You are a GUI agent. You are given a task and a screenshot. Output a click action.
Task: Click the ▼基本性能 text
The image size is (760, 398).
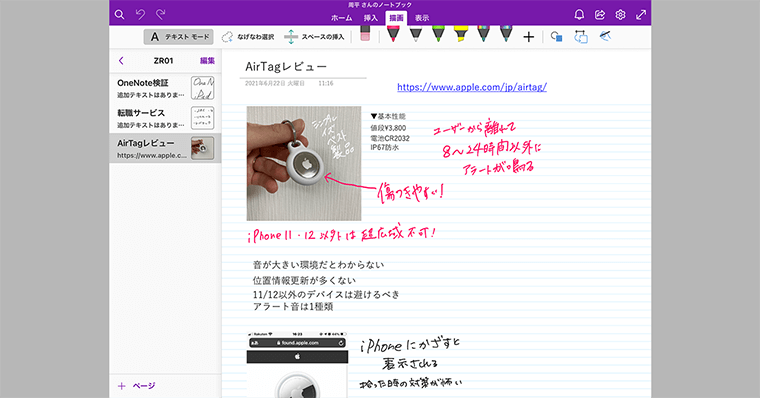tap(388, 116)
